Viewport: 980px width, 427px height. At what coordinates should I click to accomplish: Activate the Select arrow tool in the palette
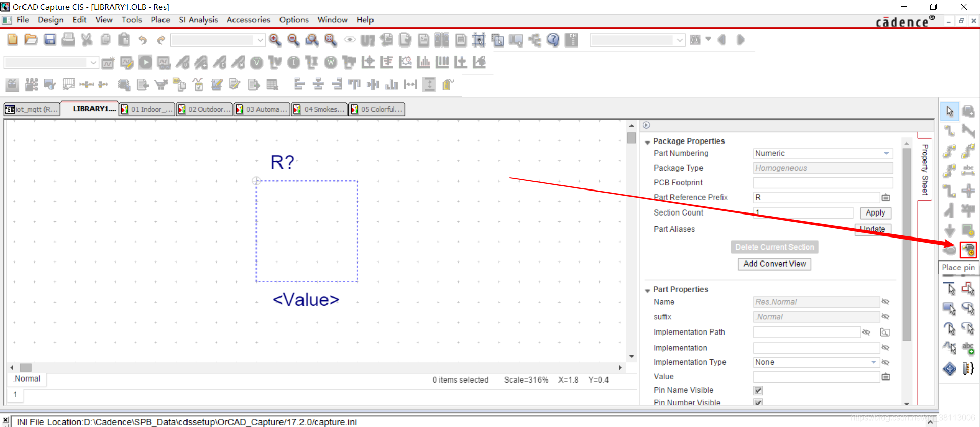coord(949,111)
